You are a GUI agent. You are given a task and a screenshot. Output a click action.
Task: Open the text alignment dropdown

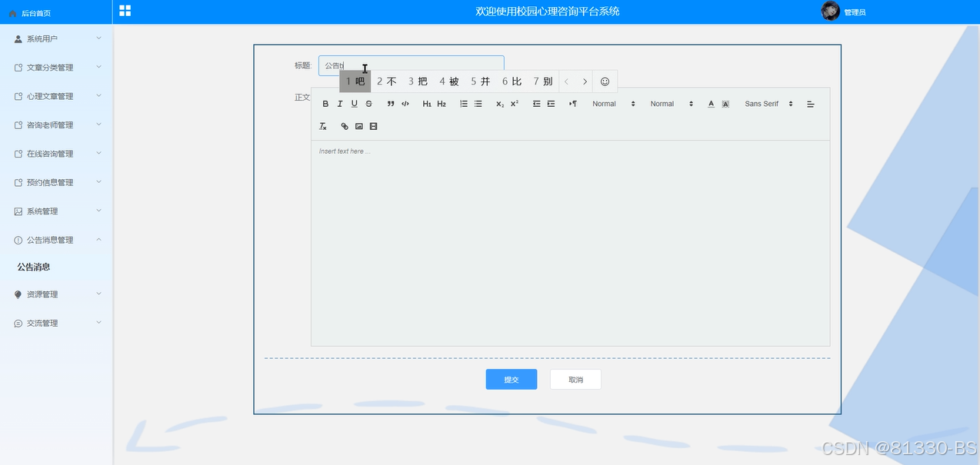point(811,104)
